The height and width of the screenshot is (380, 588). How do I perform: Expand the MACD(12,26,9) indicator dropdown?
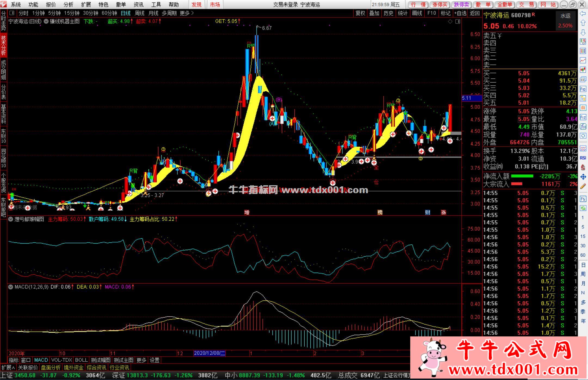[11, 287]
